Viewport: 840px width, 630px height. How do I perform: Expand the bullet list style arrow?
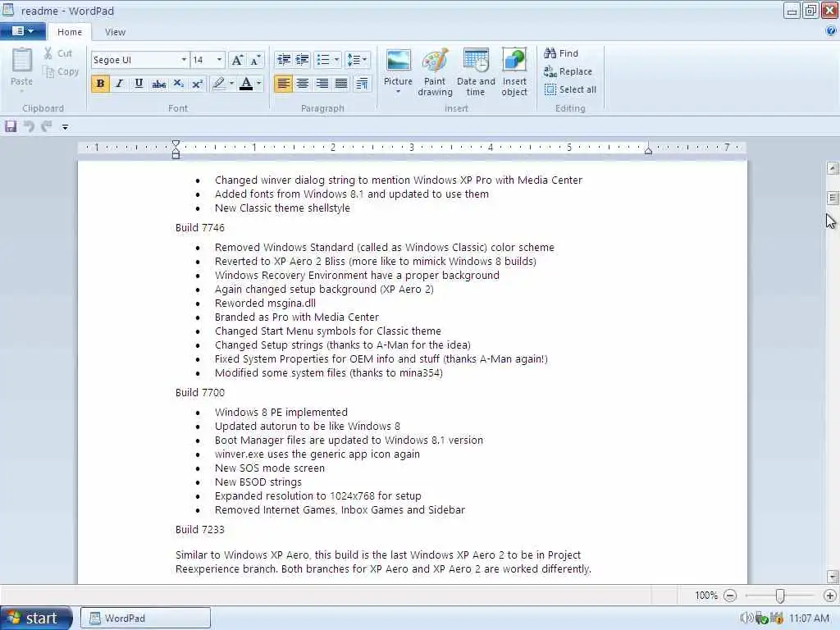pos(336,60)
